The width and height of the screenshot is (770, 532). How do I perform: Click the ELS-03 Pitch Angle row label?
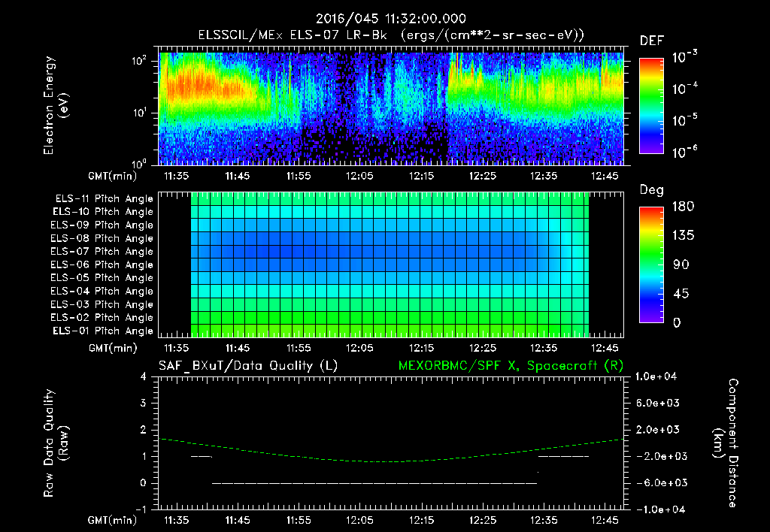pyautogui.click(x=102, y=304)
